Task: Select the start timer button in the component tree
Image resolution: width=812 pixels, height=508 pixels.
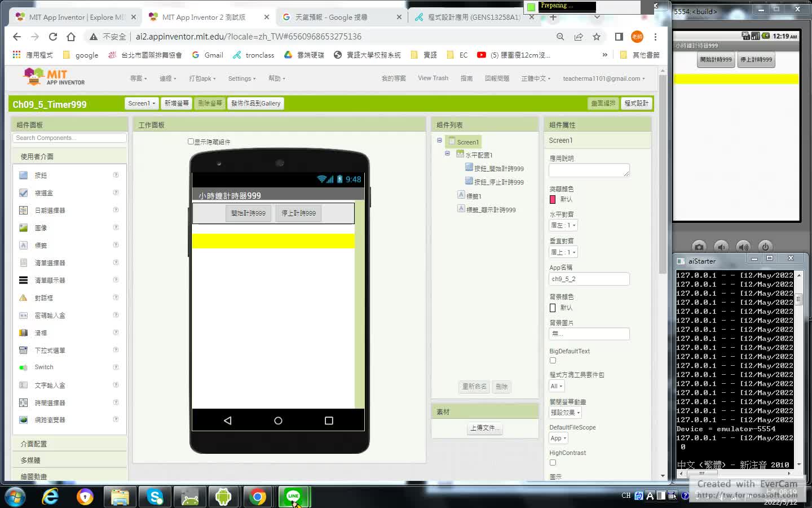Action: (x=495, y=168)
